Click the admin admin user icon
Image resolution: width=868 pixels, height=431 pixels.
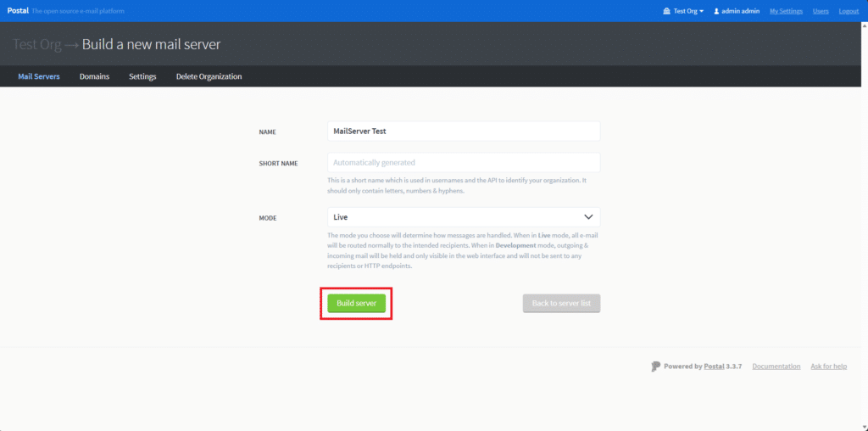point(716,11)
